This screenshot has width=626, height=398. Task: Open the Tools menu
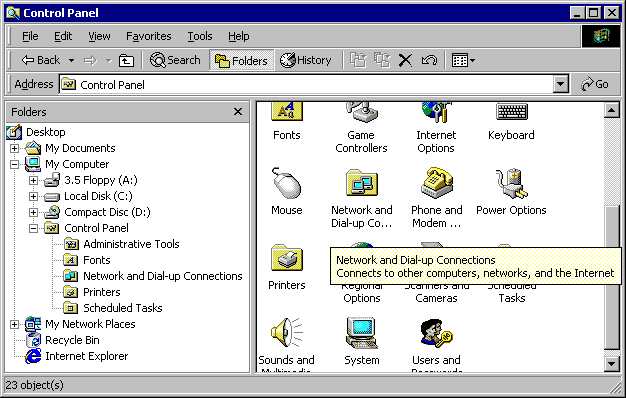(x=200, y=36)
